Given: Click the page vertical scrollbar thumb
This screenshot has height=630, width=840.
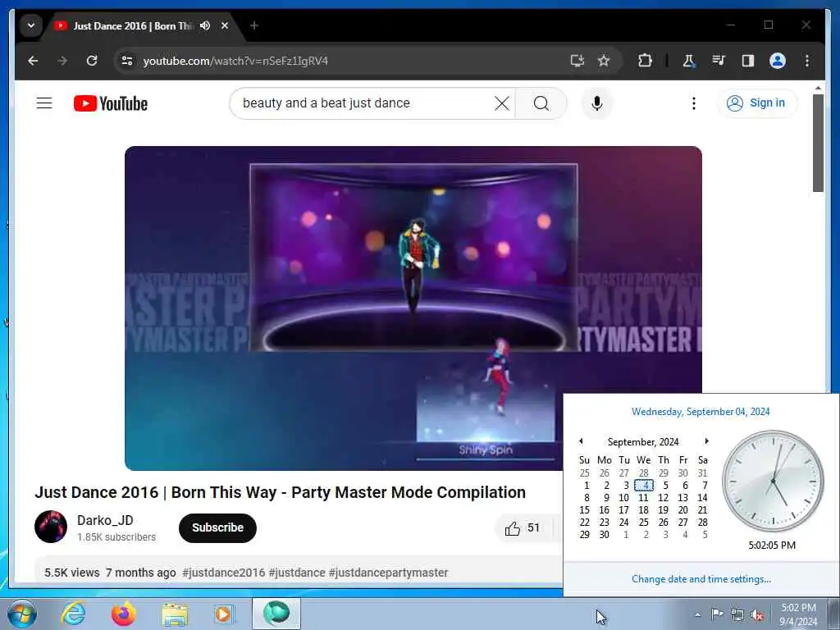Looking at the screenshot, I should click(x=818, y=143).
